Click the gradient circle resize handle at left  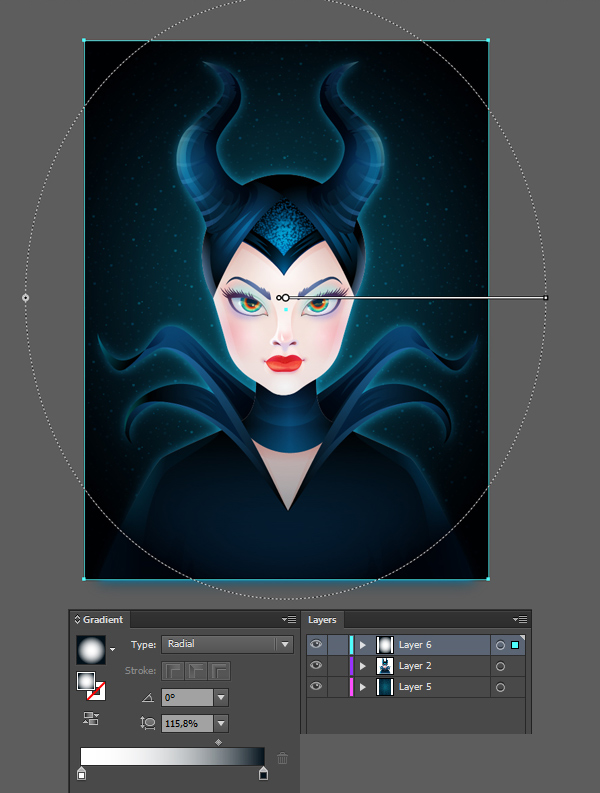click(25, 298)
